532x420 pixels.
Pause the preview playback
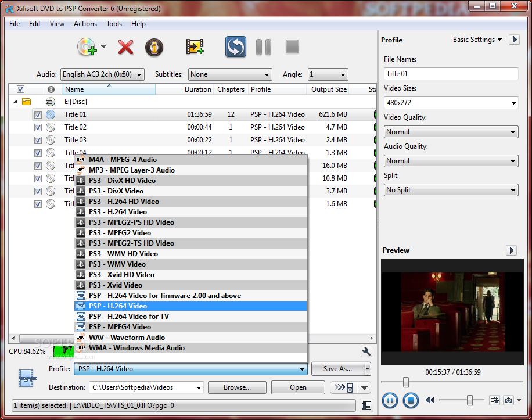tap(390, 401)
